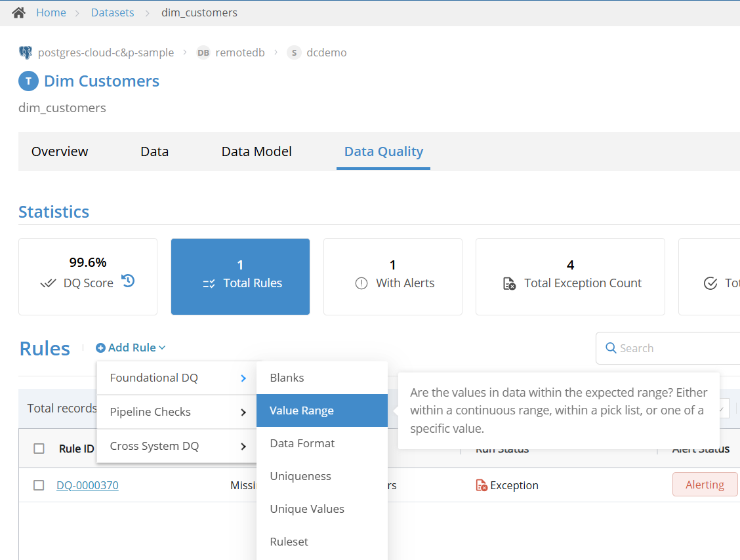Image resolution: width=740 pixels, height=560 pixels.
Task: Expand Pipeline Checks chevron arrow
Action: point(243,412)
